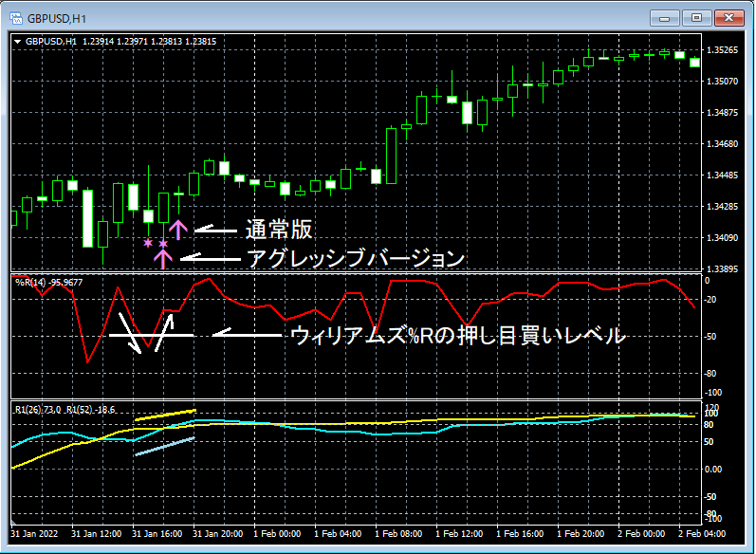Click the ウィリアムズ%Rの押し目買いレベル annotation text
Screen dimensions: 756x554
coord(457,335)
